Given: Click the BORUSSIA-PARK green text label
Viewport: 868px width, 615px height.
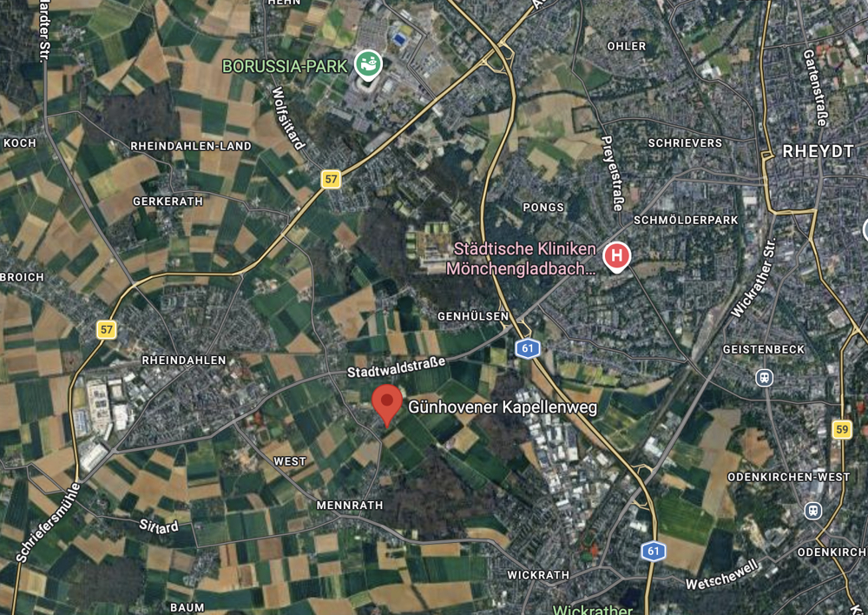Looking at the screenshot, I should tap(285, 67).
